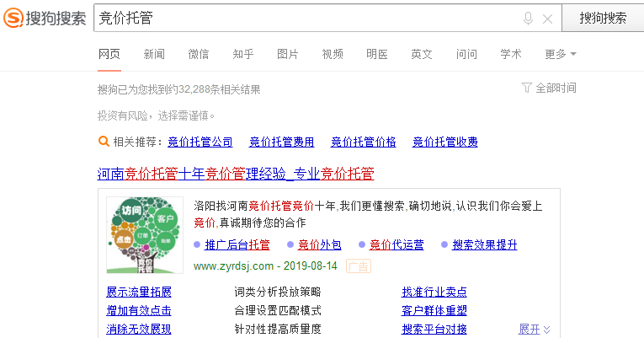Screen dimensions: 644x338
Task: Open the 问问 tab
Action: [x=466, y=54]
